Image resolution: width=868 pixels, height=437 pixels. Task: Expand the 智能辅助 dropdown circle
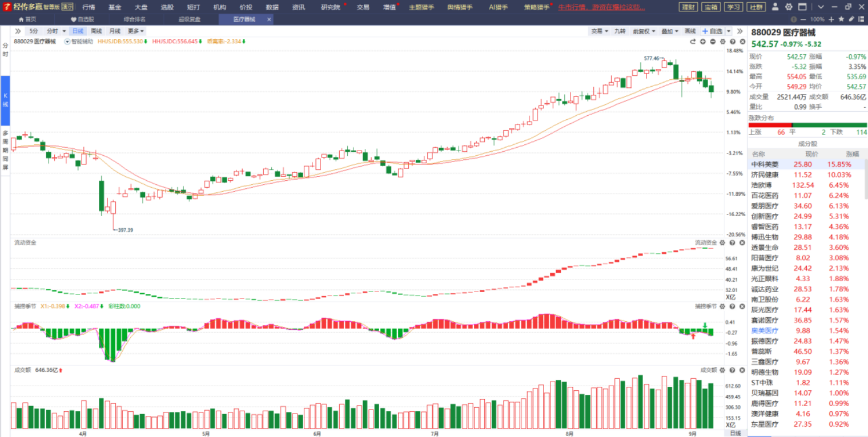click(x=67, y=42)
